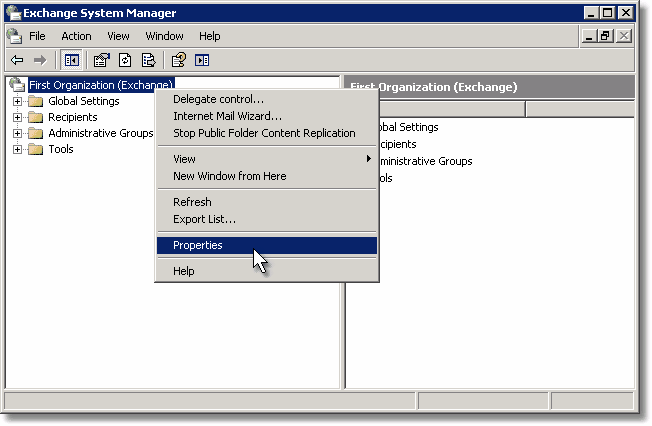Click the Forward arrow toolbar icon
652x426 pixels.
coord(40,60)
